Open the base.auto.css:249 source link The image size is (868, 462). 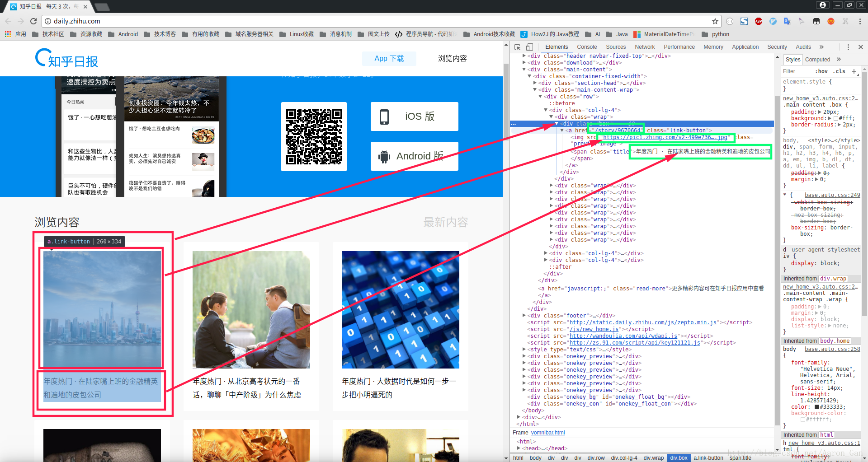(x=832, y=195)
